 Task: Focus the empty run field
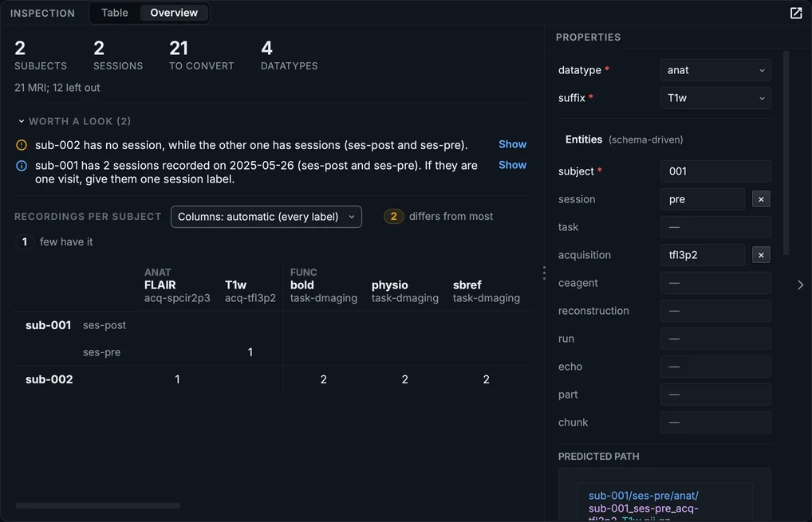[x=715, y=339]
